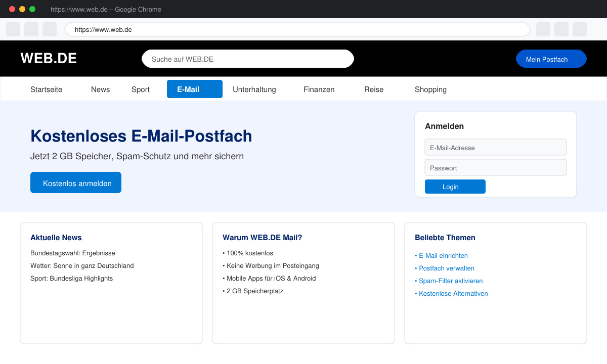This screenshot has height=364, width=607.
Task: Open the 'Kostenlose Alternativen' link
Action: [x=451, y=293]
